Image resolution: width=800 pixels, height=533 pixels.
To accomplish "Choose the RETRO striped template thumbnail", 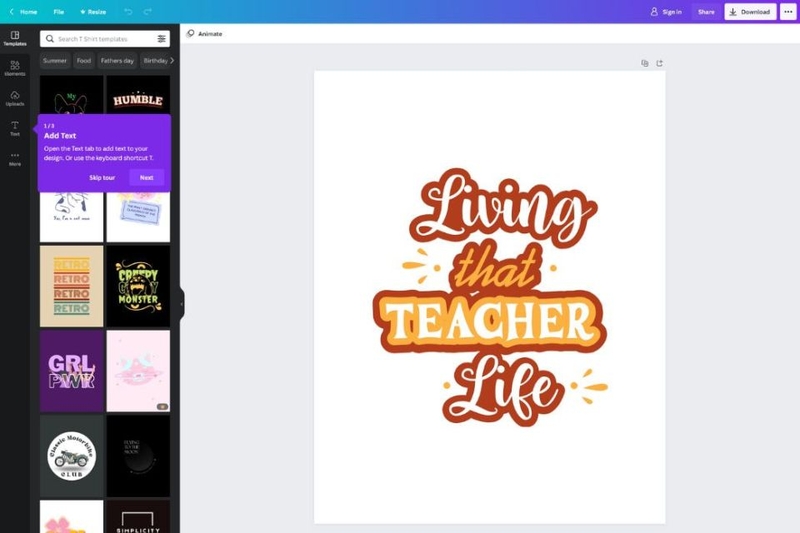I will [71, 286].
